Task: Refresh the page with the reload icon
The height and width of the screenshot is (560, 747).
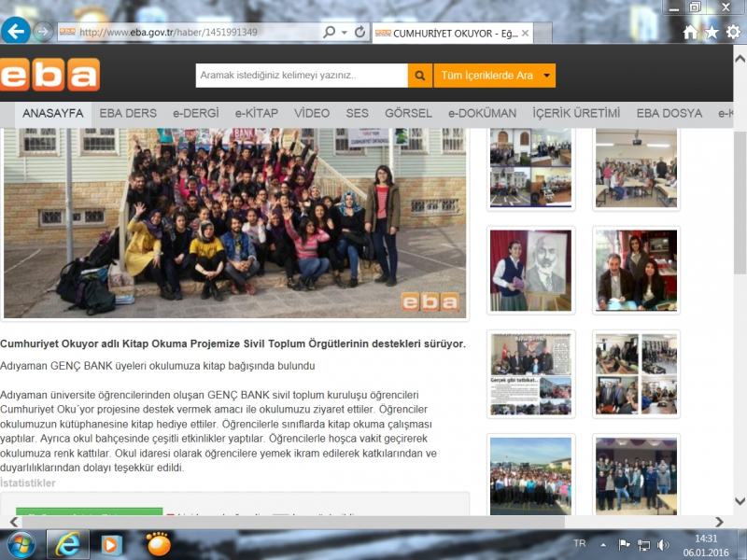Action: click(359, 32)
